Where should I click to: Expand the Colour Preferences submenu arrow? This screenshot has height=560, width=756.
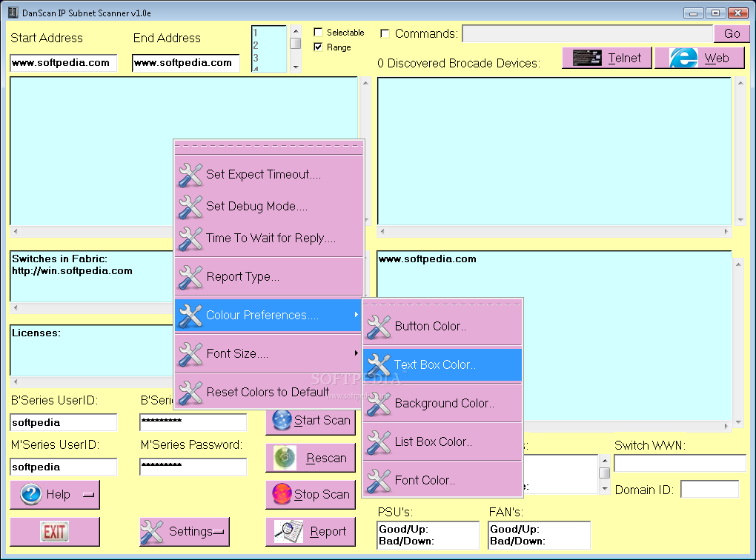pos(356,315)
